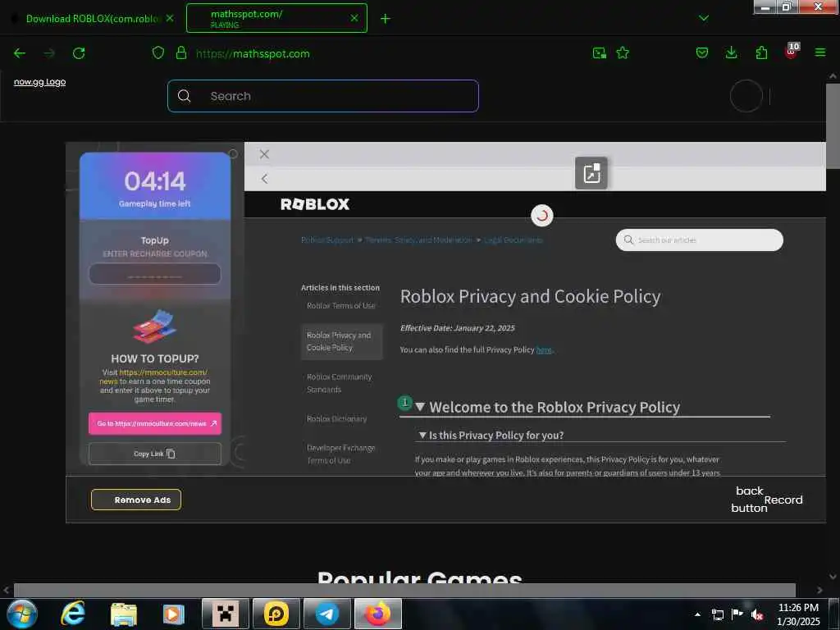The height and width of the screenshot is (630, 840).
Task: Show hidden system tray icons
Action: (x=697, y=614)
